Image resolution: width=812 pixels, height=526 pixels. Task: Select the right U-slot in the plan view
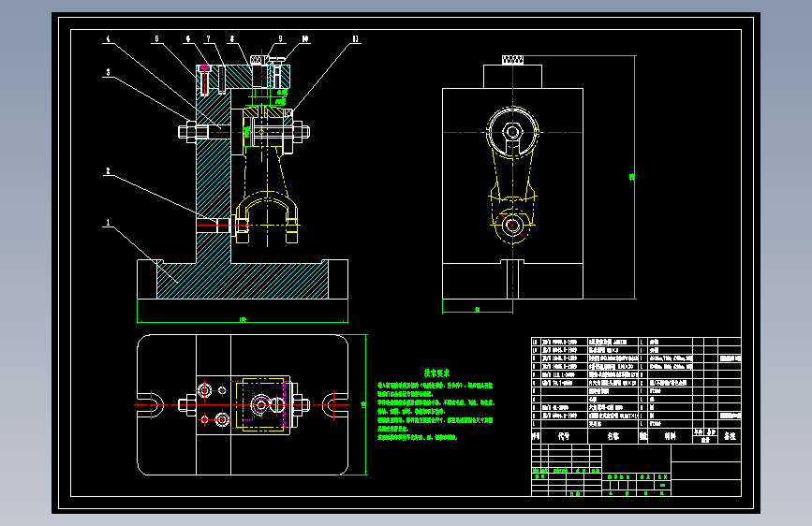click(x=334, y=404)
